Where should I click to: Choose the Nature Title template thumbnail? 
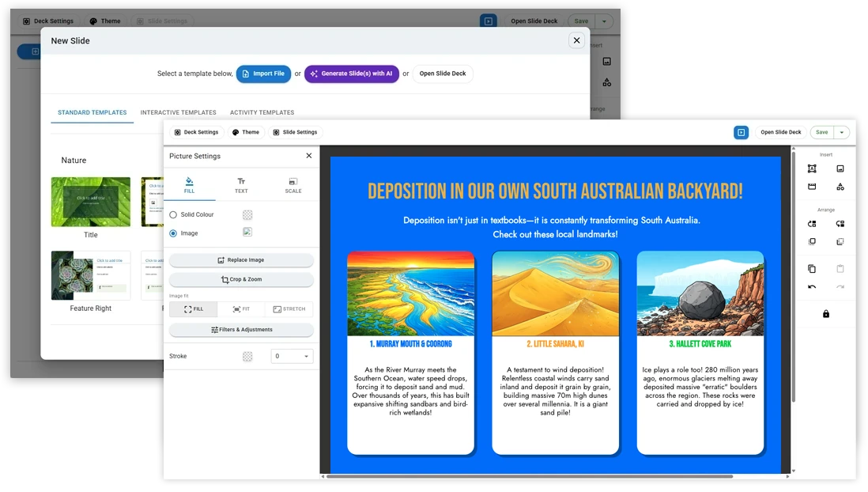point(91,202)
